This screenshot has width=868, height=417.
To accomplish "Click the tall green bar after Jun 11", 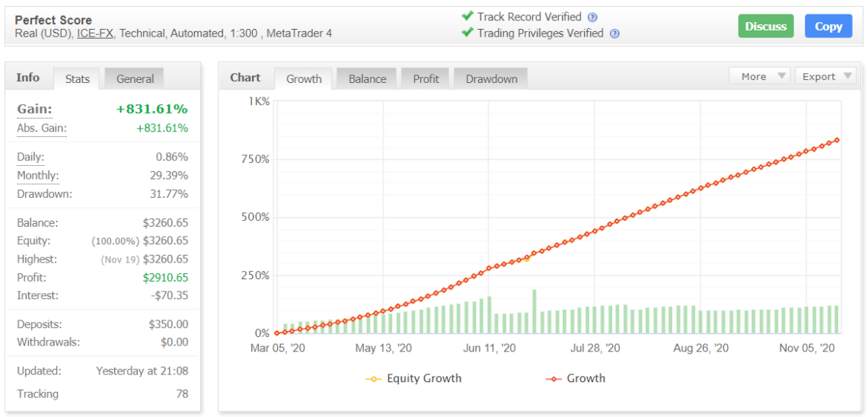I will (534, 310).
